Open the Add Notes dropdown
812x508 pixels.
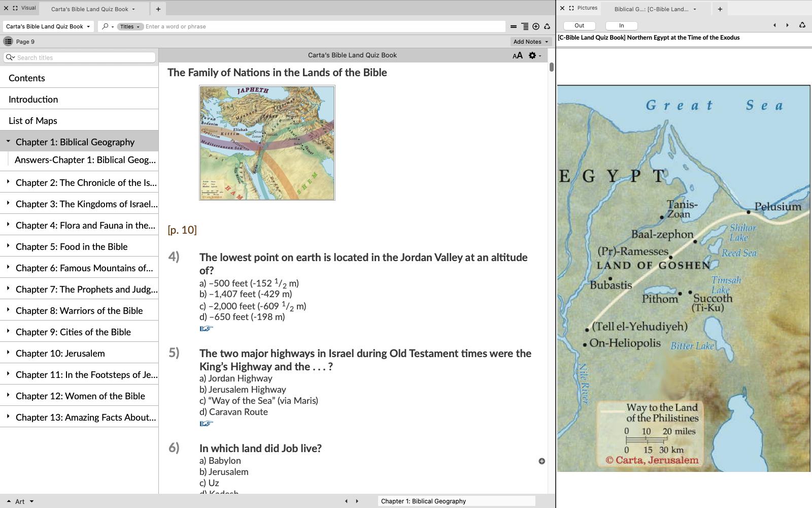tap(530, 42)
